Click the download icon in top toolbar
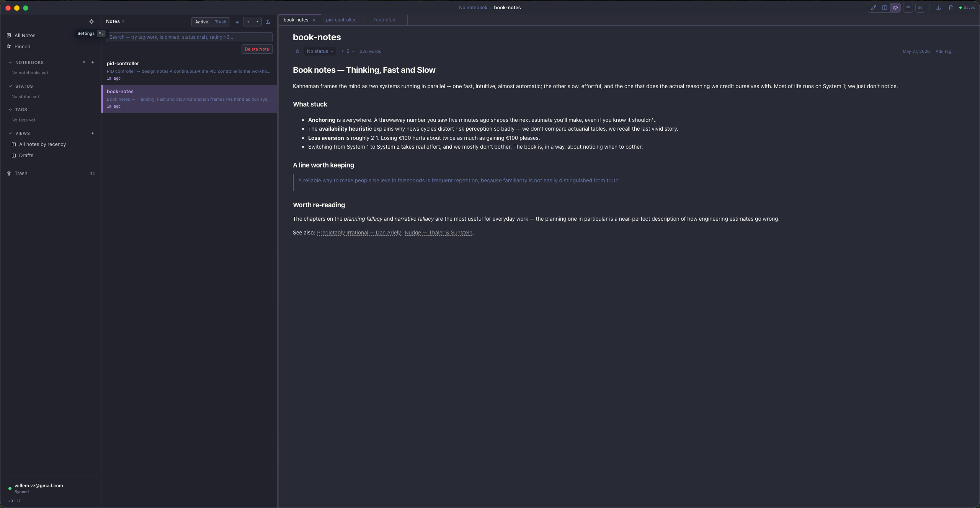 tap(939, 8)
